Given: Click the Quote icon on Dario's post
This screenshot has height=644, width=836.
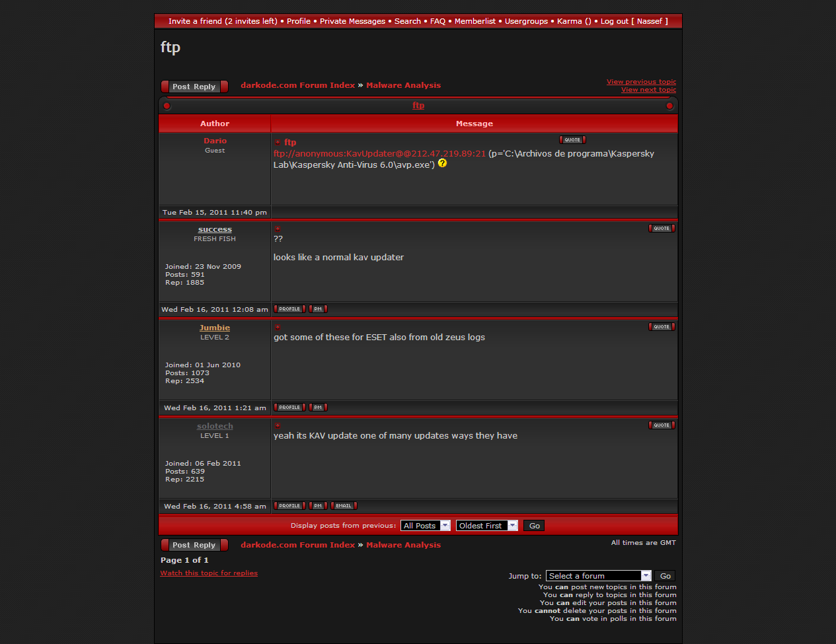Looking at the screenshot, I should [572, 140].
